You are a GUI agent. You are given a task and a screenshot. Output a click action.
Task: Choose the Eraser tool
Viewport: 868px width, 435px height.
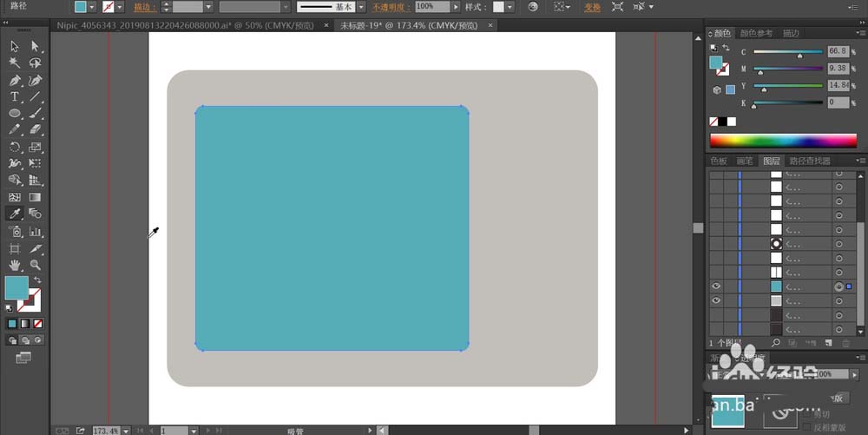[36, 130]
